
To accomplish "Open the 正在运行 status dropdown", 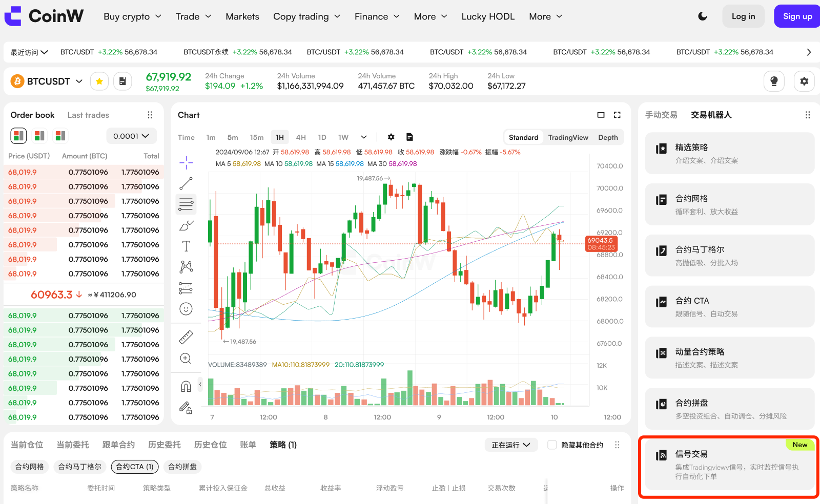I will (x=511, y=445).
